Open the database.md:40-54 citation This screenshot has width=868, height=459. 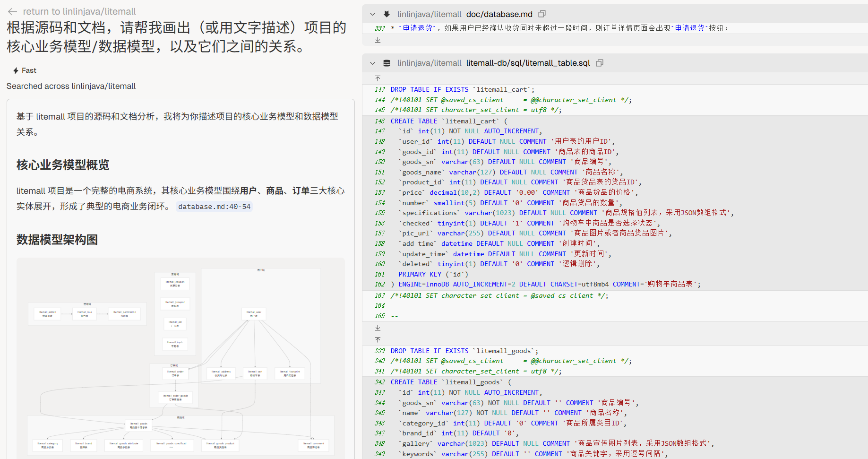[x=214, y=207]
